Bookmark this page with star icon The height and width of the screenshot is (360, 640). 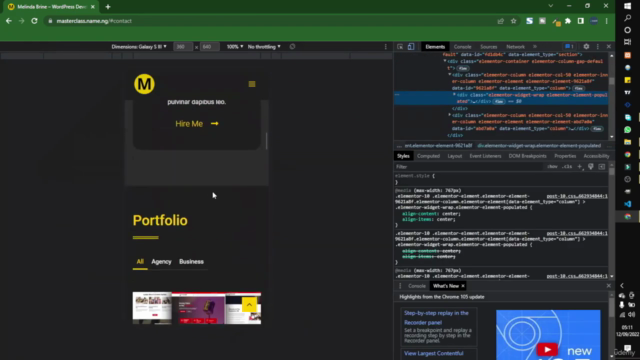pos(513,21)
